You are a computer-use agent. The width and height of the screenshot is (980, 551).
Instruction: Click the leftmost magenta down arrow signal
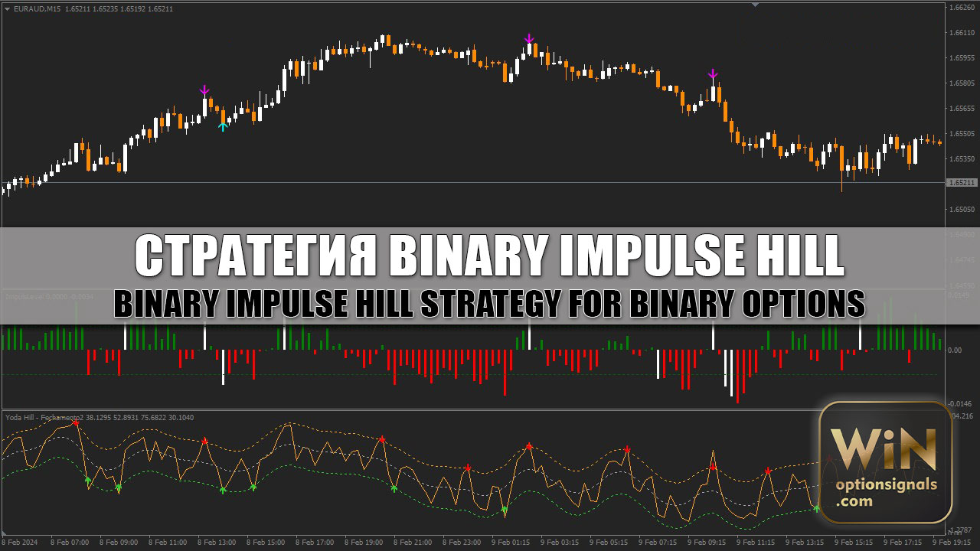click(x=204, y=90)
